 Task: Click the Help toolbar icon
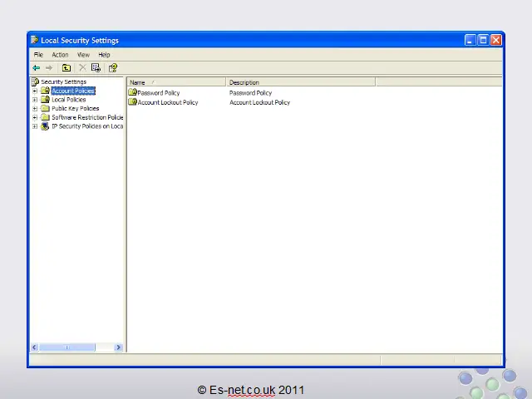click(x=113, y=68)
